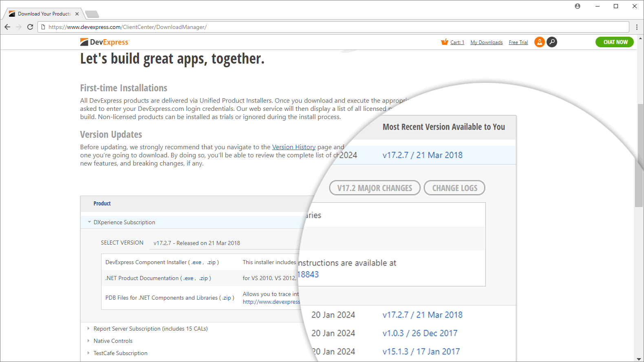Open the http://www.devexpress link
644x362 pixels.
(x=271, y=302)
